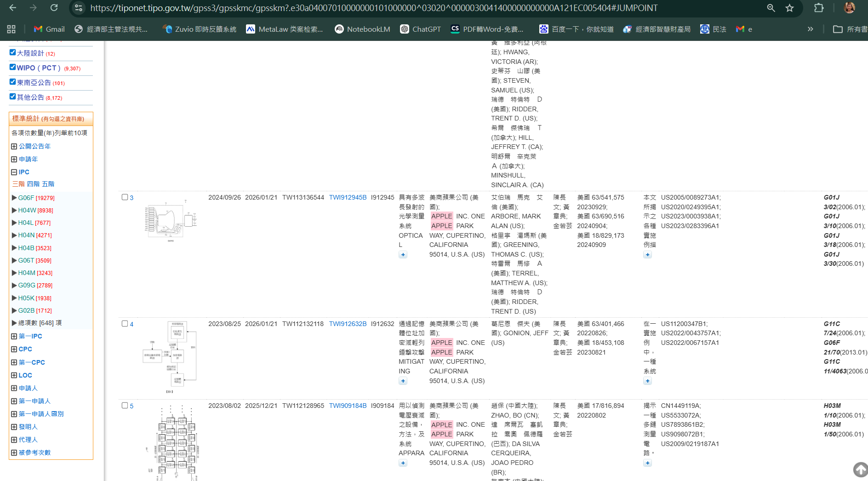Bookmark this page with the star icon
Viewport: 868px width, 481px height.
tap(789, 8)
